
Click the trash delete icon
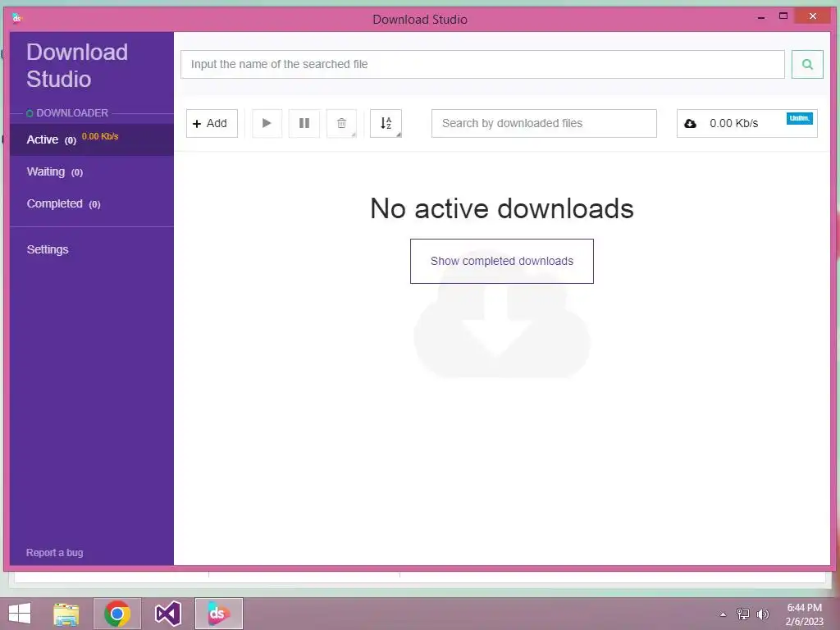(x=341, y=123)
